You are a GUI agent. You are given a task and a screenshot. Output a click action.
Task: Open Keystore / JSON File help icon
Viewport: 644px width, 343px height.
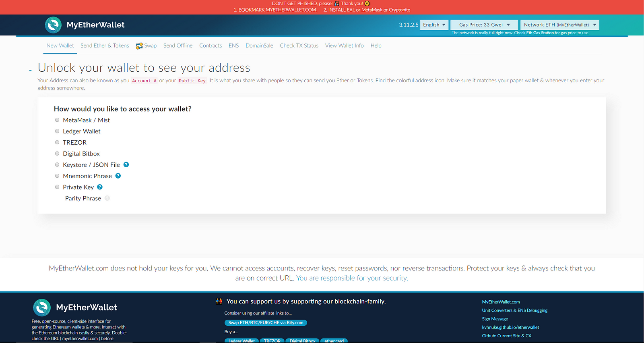[x=126, y=164]
